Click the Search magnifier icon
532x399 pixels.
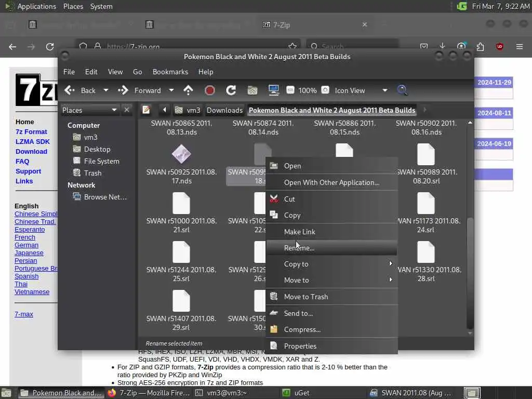[402, 90]
